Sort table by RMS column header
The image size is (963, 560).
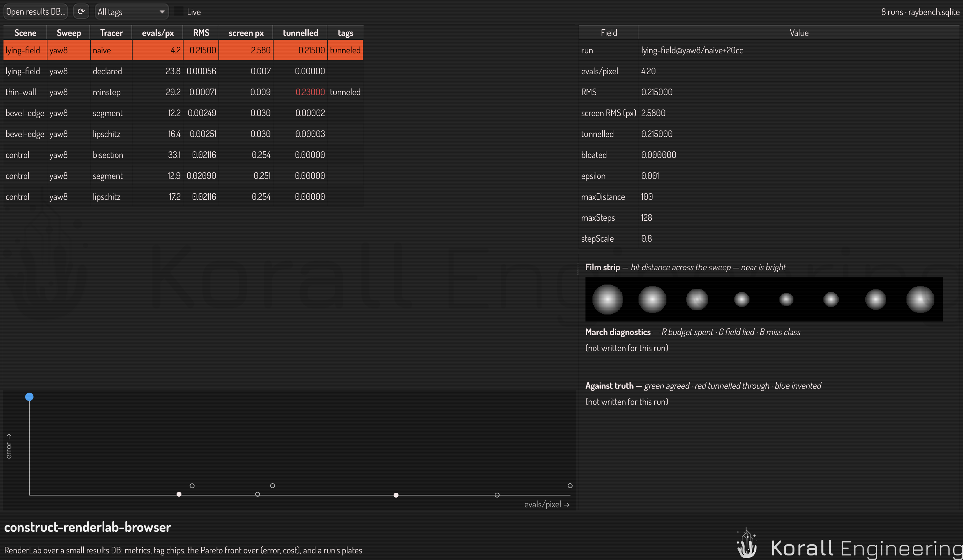pyautogui.click(x=201, y=33)
